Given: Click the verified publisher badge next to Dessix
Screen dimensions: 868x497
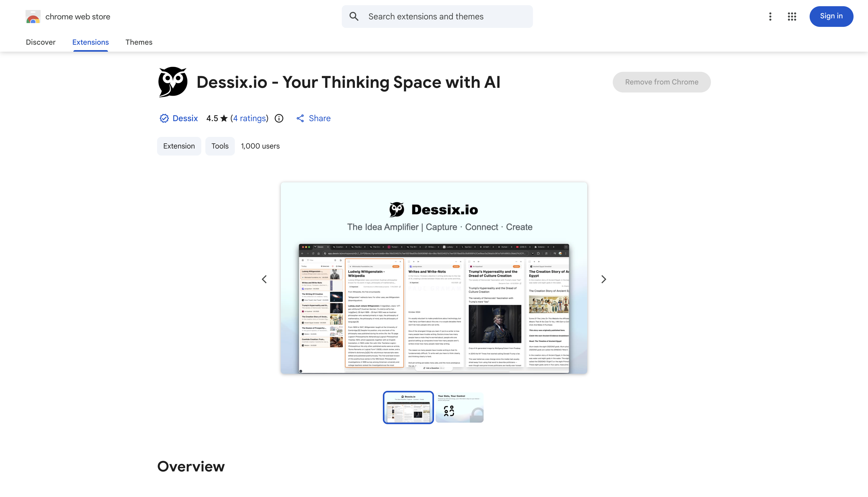Looking at the screenshot, I should (x=164, y=118).
